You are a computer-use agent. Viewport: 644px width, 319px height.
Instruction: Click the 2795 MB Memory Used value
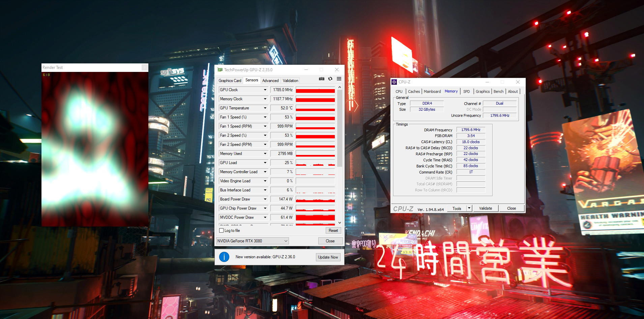[x=282, y=154]
